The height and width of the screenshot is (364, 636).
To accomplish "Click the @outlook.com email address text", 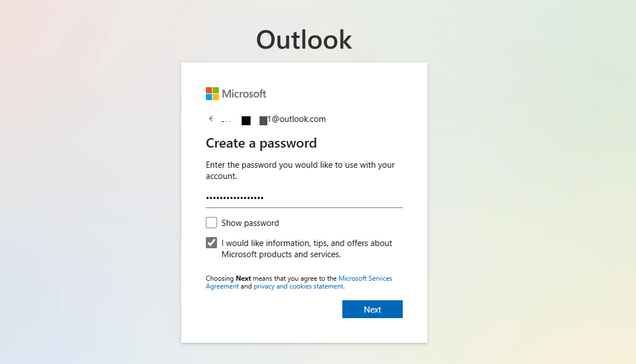I will (298, 119).
